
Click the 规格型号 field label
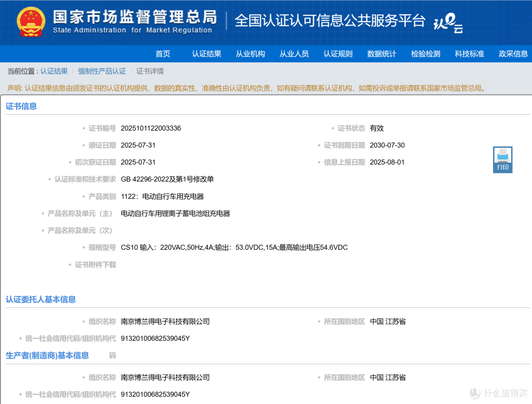pyautogui.click(x=102, y=247)
